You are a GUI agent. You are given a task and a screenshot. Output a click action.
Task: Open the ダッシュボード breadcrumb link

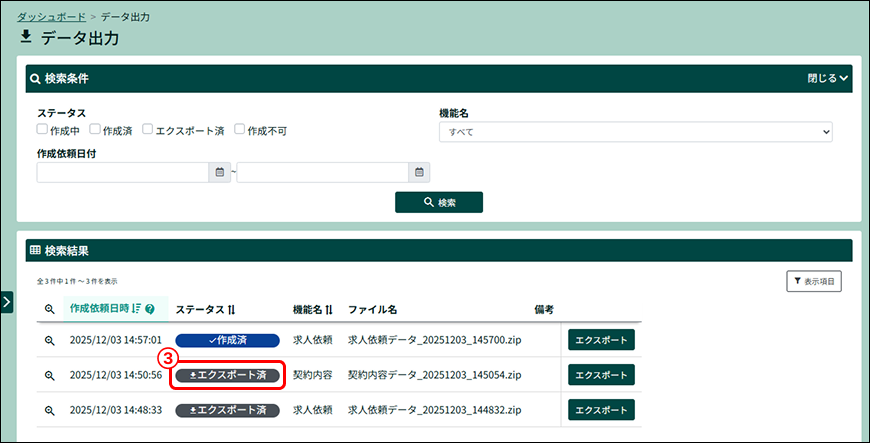pyautogui.click(x=51, y=17)
